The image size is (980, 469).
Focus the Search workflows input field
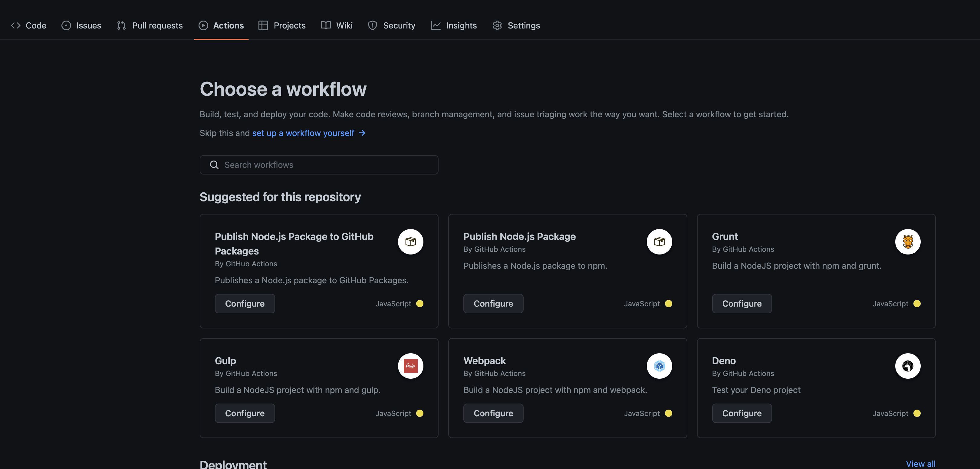327,165
